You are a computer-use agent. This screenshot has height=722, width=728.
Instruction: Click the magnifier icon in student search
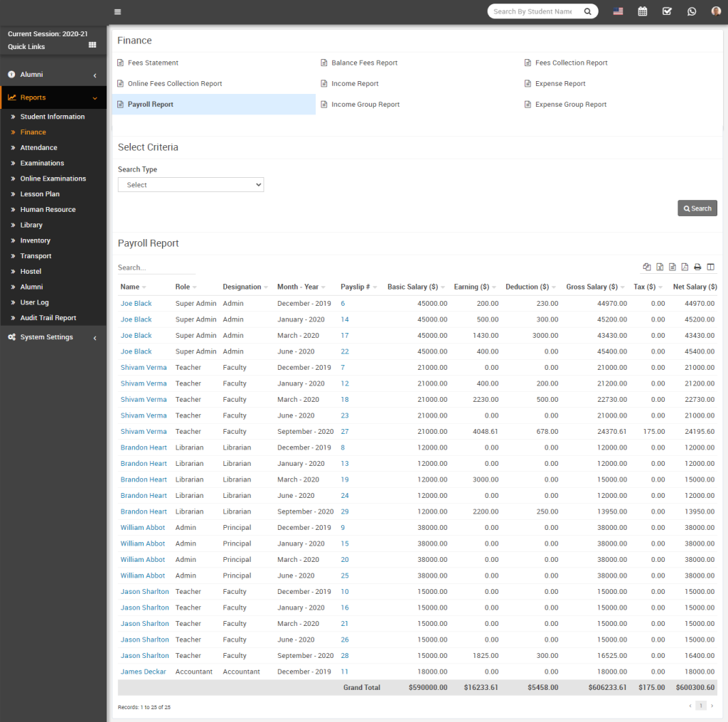click(588, 11)
